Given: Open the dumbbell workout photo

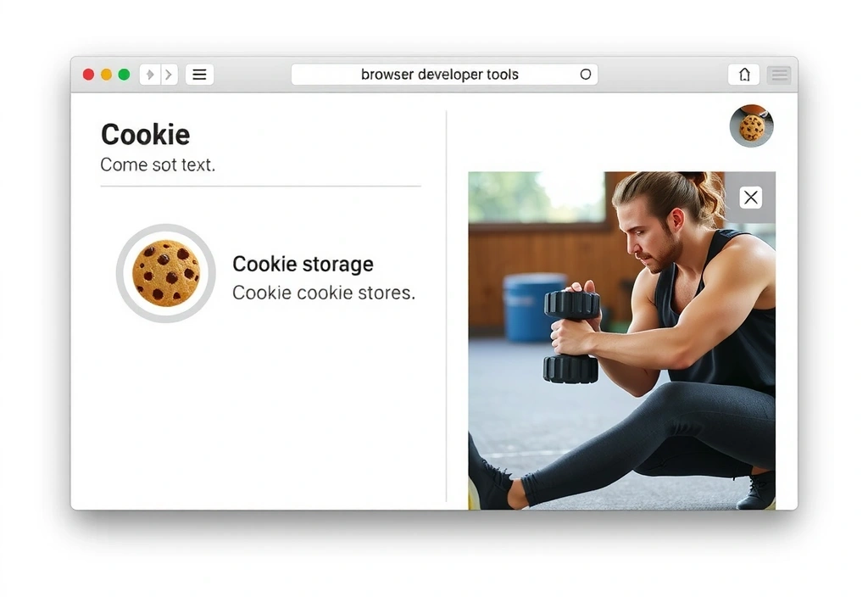Looking at the screenshot, I should click(621, 341).
